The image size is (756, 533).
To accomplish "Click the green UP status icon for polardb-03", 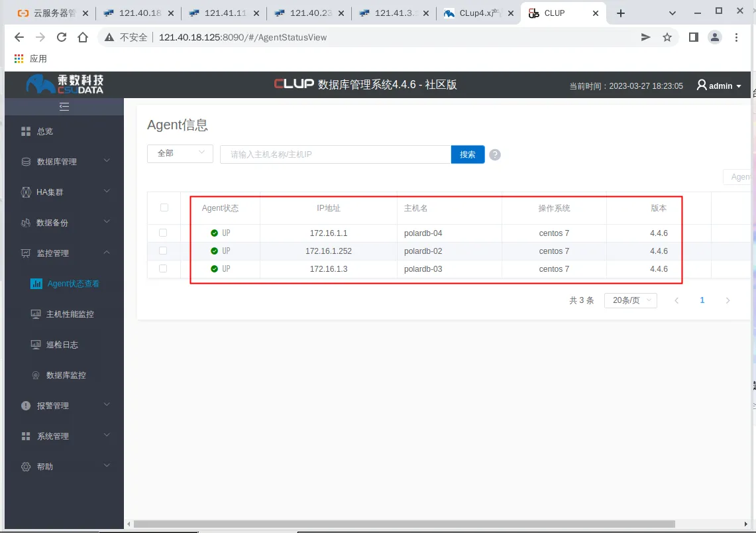I will [215, 268].
